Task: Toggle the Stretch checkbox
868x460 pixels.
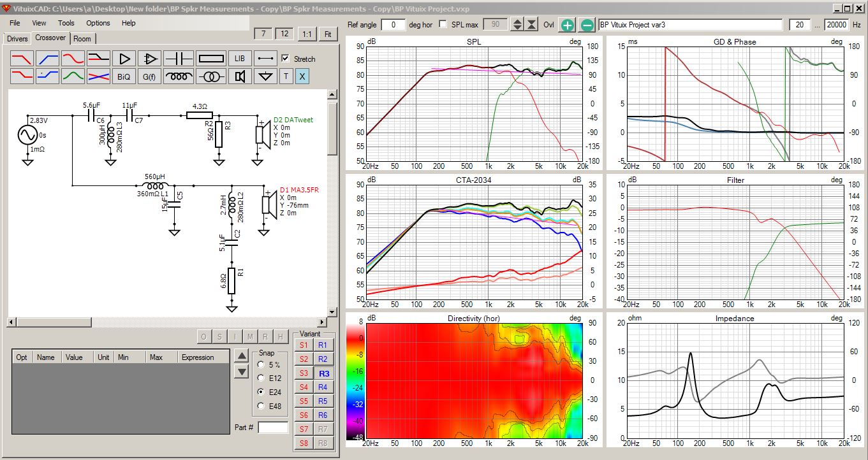Action: point(285,58)
